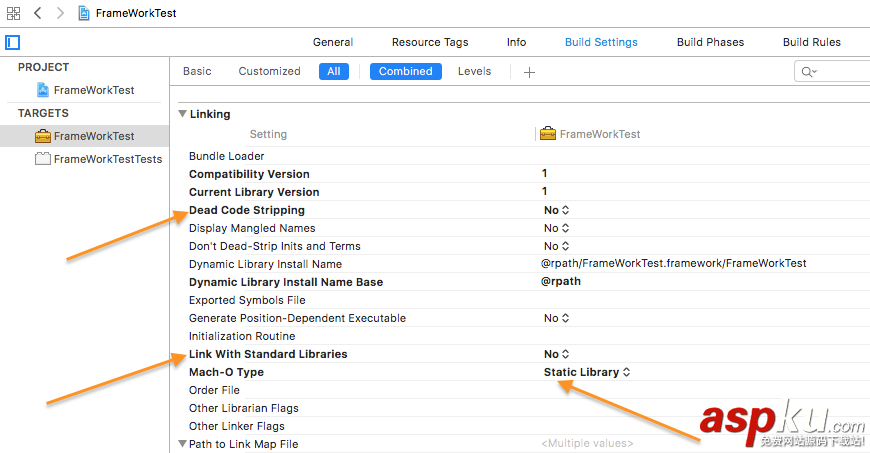Go back with the left chevron
The width and height of the screenshot is (870, 453).
pyautogui.click(x=37, y=14)
